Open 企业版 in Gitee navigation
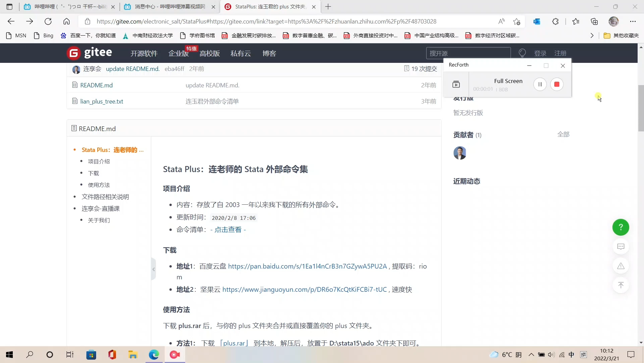This screenshot has width=644, height=363. click(178, 53)
